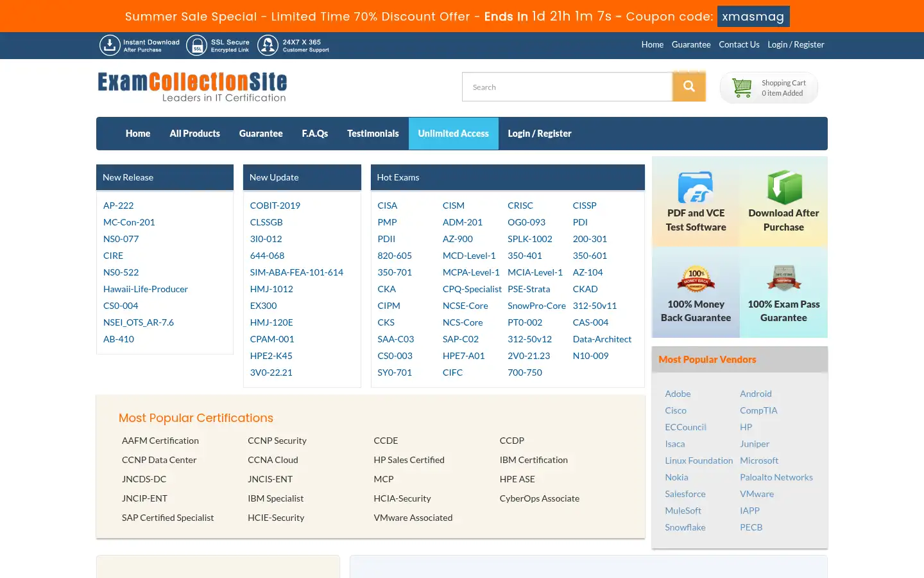
Task: Open AAFM Certification link
Action: pyautogui.click(x=160, y=441)
